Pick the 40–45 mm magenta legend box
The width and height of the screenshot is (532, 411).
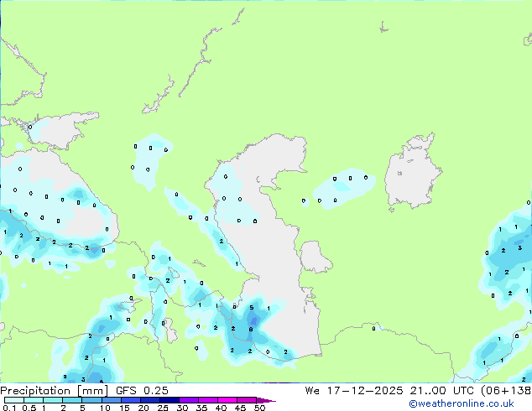(227, 400)
